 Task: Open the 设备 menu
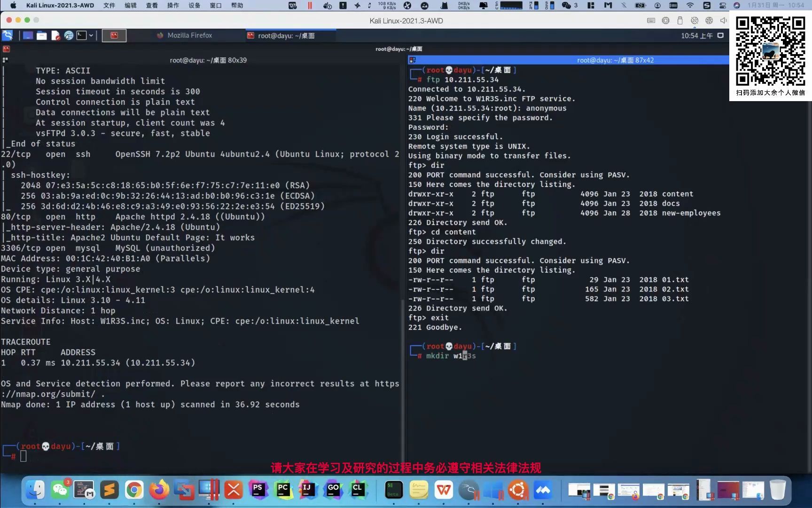(194, 5)
